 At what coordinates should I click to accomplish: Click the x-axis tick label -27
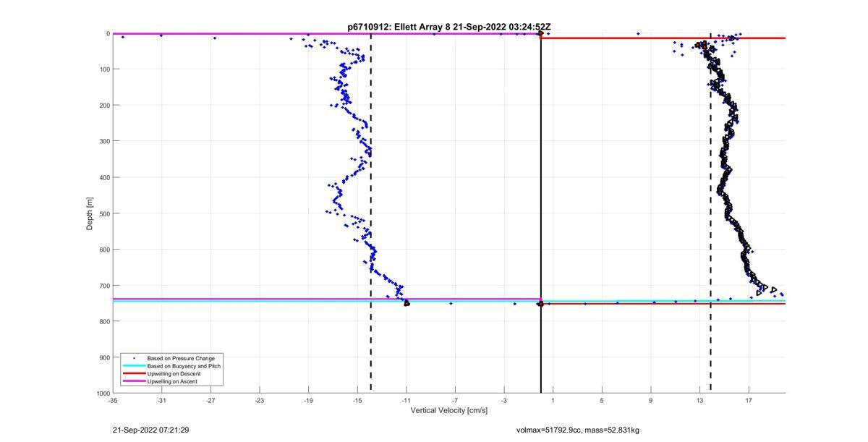[x=210, y=400]
